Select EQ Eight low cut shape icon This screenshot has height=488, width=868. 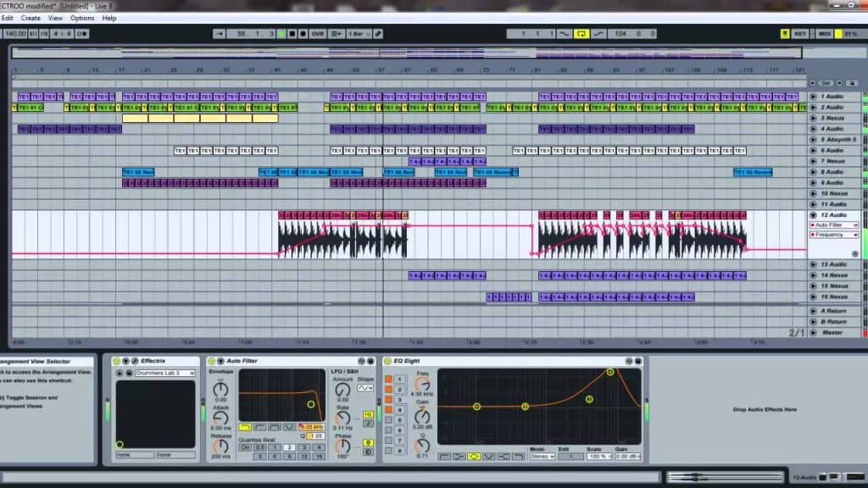(x=444, y=457)
